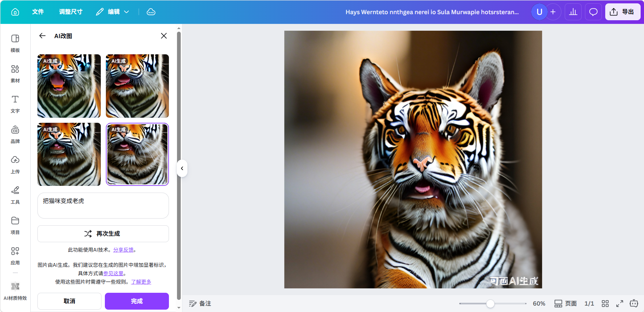
Task: Open the 素材 elements sidebar panel
Action: coord(15,74)
